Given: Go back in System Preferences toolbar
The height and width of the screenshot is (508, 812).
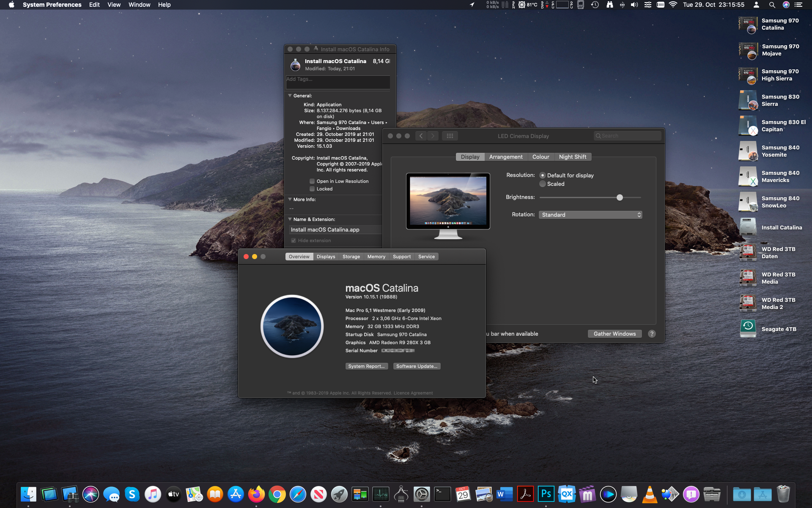Looking at the screenshot, I should (421, 136).
